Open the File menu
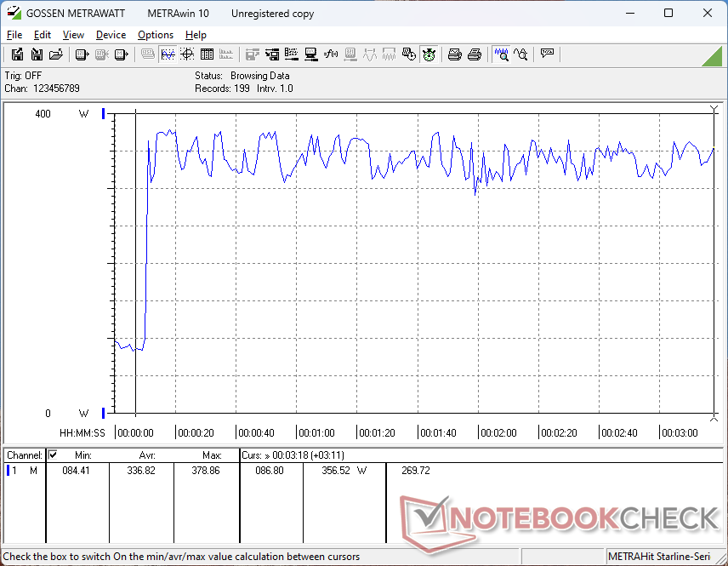Image resolution: width=728 pixels, height=566 pixels. [14, 35]
